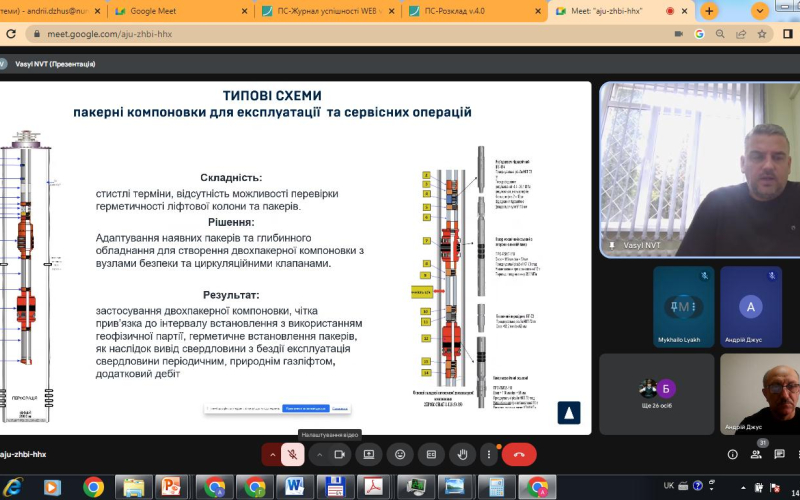Screen dimensions: 800x500
Task: Raise your hand in the meeting
Action: pos(462,454)
